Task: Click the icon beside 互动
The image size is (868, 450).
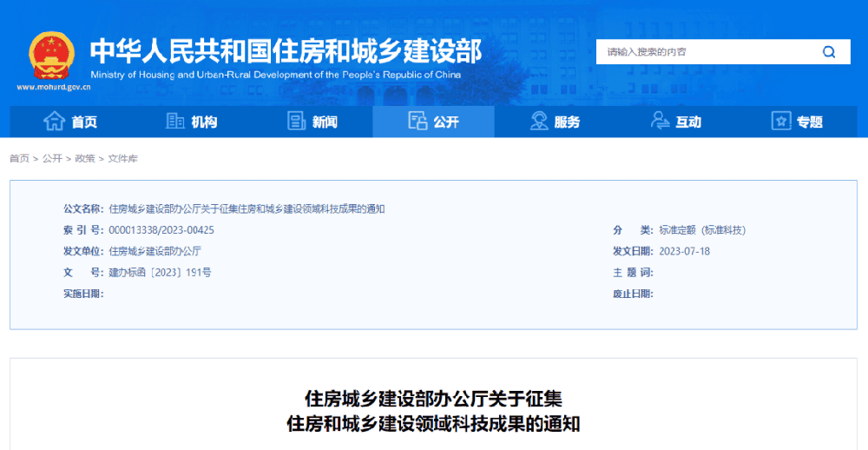Action: click(660, 122)
